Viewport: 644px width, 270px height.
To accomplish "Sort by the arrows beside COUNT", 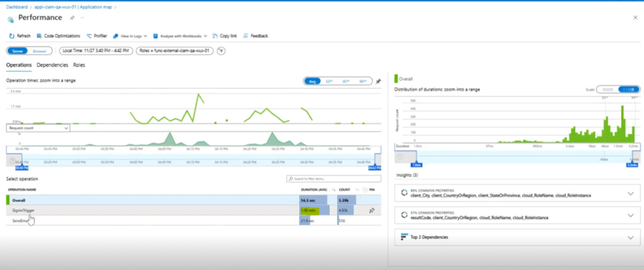I will point(358,190).
